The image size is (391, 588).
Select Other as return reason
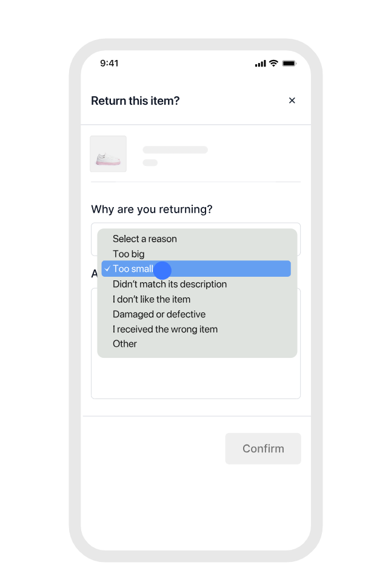click(x=125, y=344)
